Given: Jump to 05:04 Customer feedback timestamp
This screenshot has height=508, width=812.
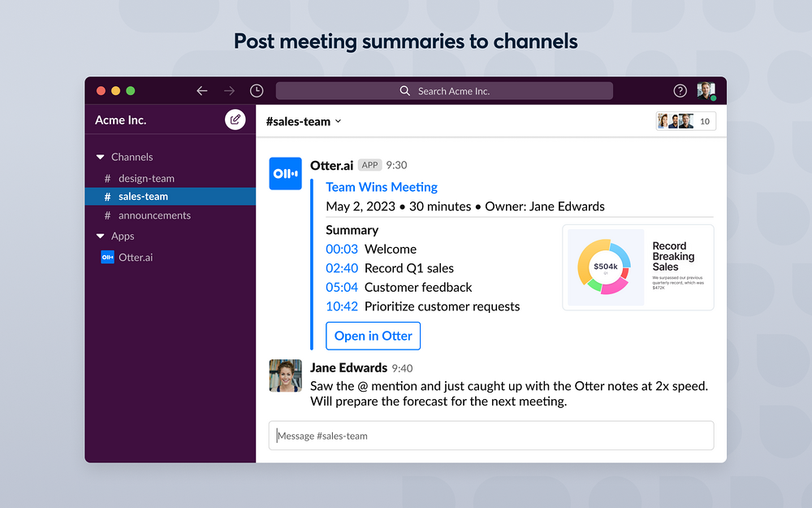Looking at the screenshot, I should [342, 288].
